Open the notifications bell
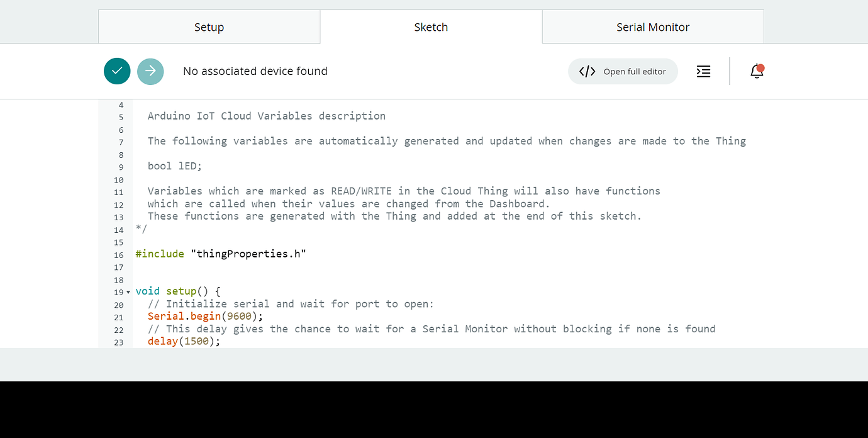The height and width of the screenshot is (438, 868). pos(757,71)
